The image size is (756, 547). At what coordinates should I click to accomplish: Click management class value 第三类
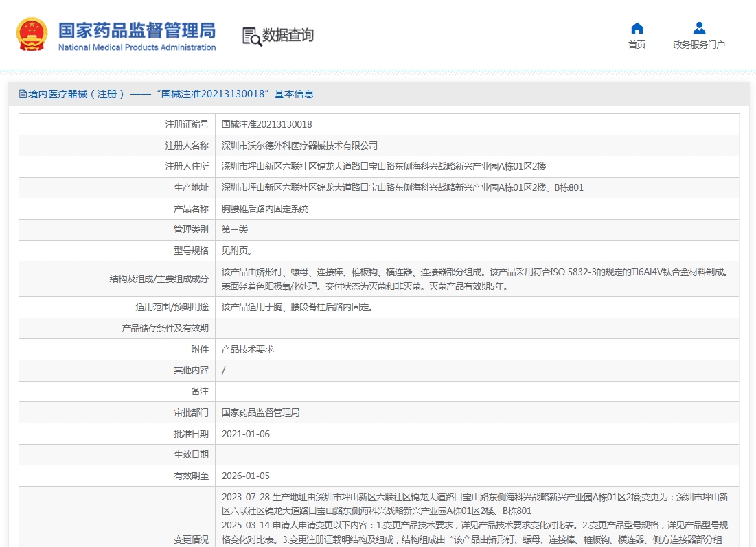(234, 229)
